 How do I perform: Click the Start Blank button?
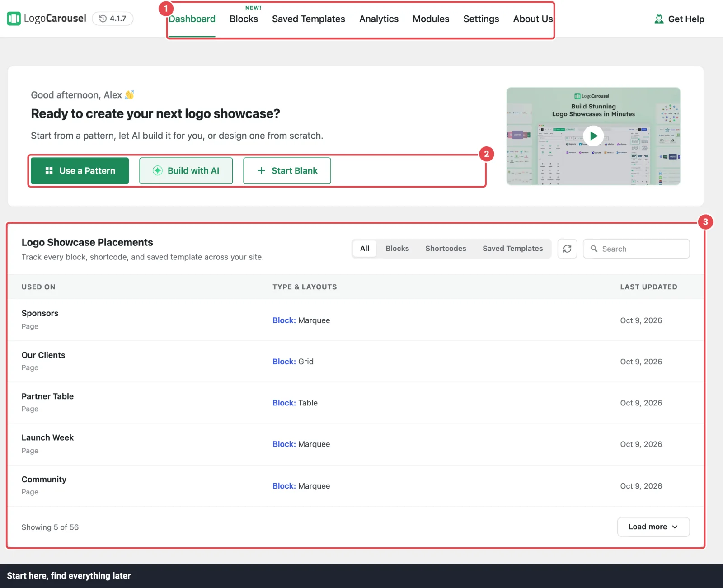pyautogui.click(x=287, y=171)
